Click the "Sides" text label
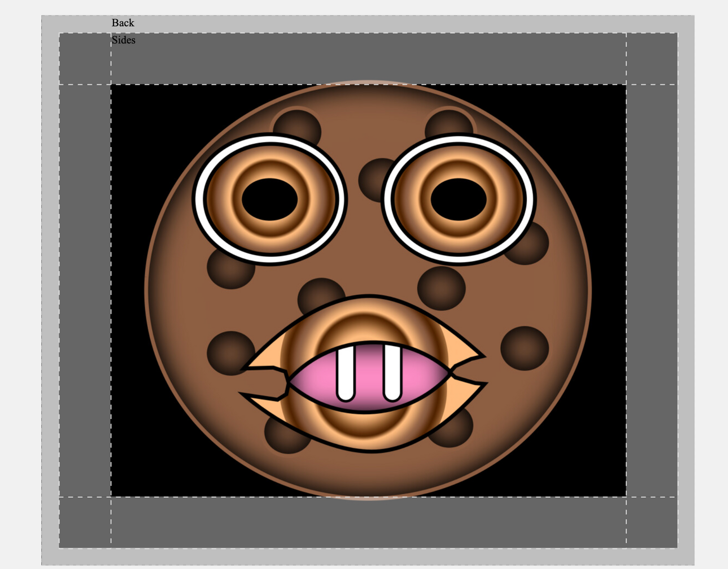 pyautogui.click(x=123, y=40)
